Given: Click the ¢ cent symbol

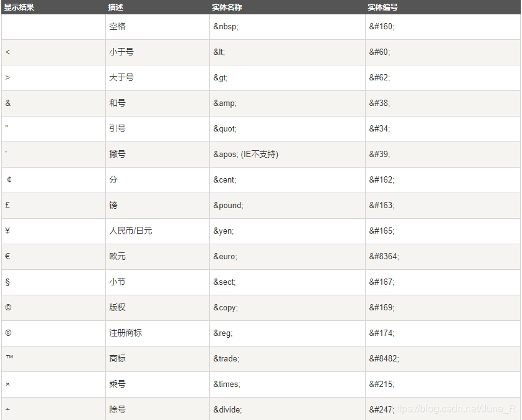Looking at the screenshot, I should click(x=9, y=179).
